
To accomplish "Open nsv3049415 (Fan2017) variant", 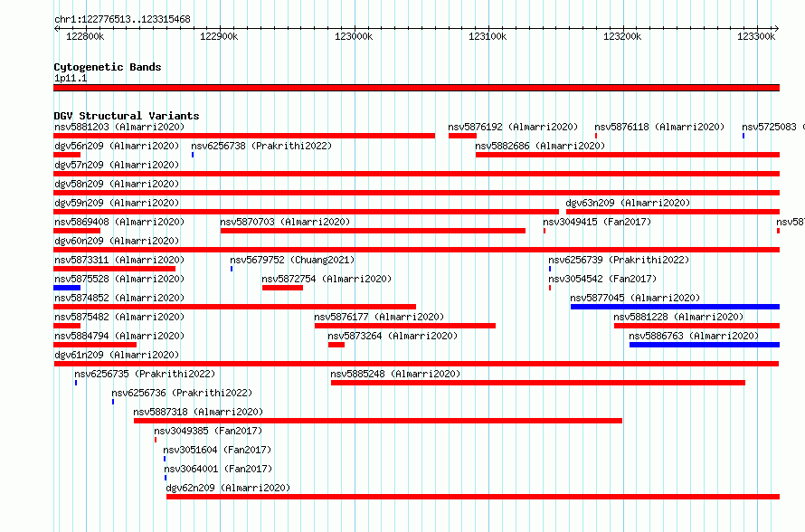I will 597,222.
